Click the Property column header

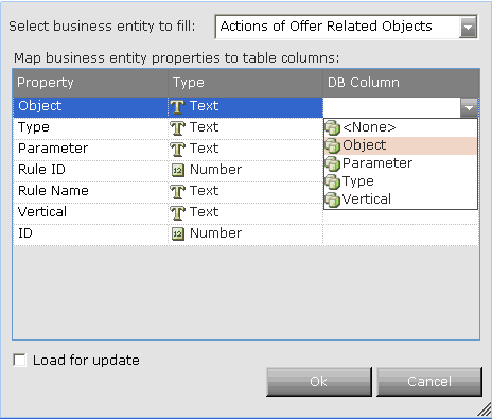pos(91,83)
